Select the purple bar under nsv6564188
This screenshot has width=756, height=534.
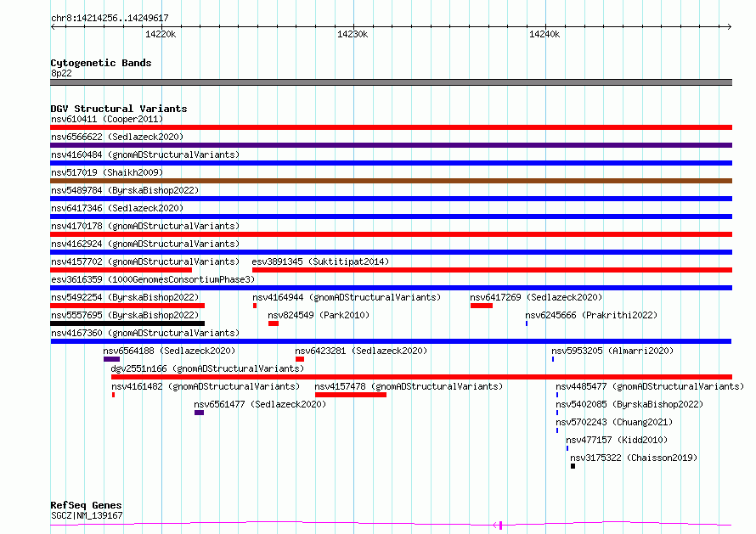tap(111, 359)
